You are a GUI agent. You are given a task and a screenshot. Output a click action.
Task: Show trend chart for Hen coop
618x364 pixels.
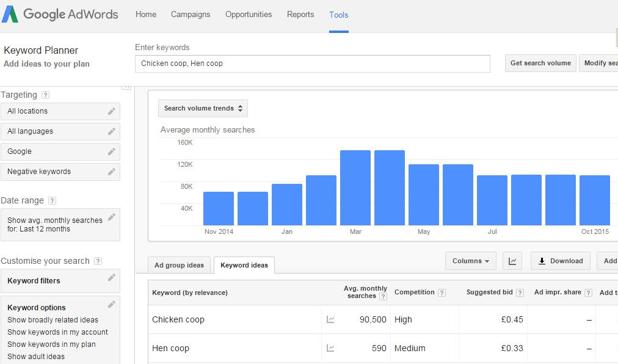pyautogui.click(x=330, y=348)
